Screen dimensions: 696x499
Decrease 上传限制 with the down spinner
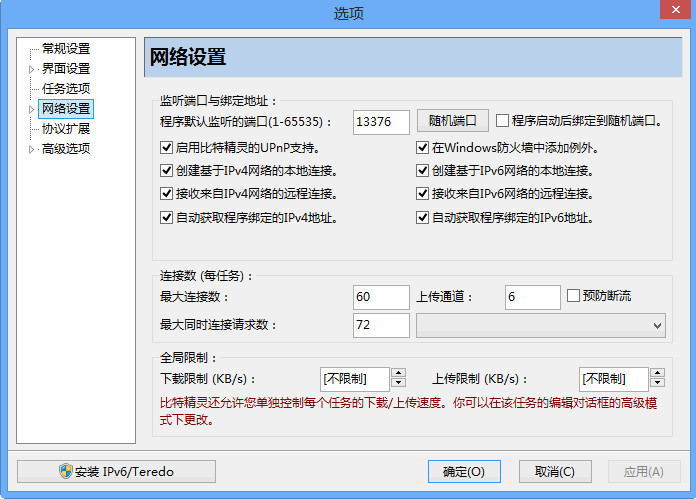(x=657, y=383)
